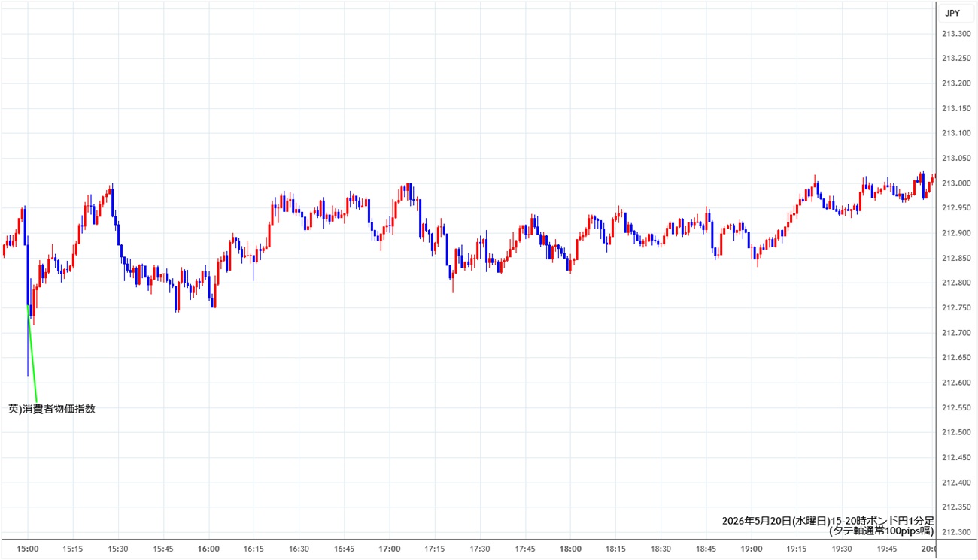The image size is (978, 560).
Task: Select the 212.600 price axis label
Action: [955, 383]
